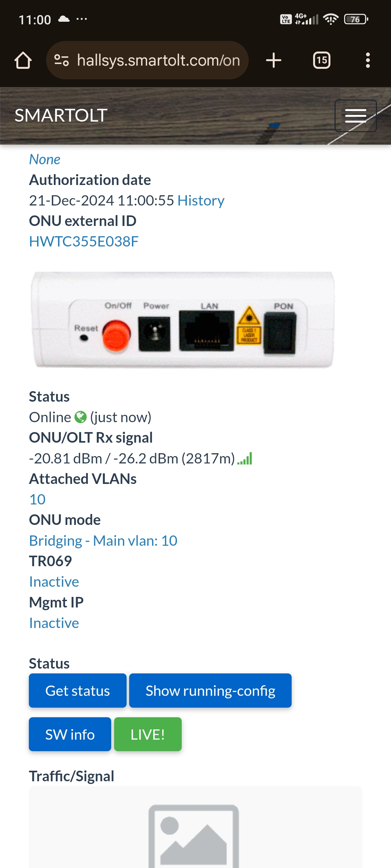
Task: Start the green LIVE! view
Action: (148, 734)
